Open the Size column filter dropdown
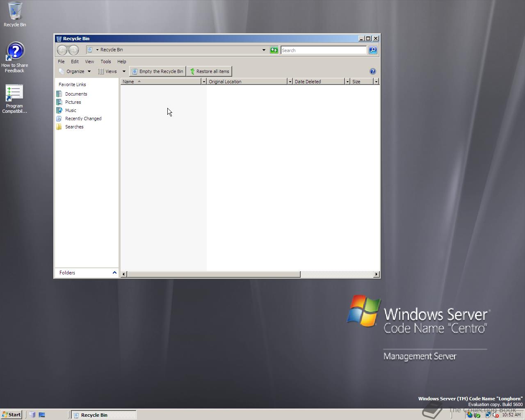 point(376,82)
